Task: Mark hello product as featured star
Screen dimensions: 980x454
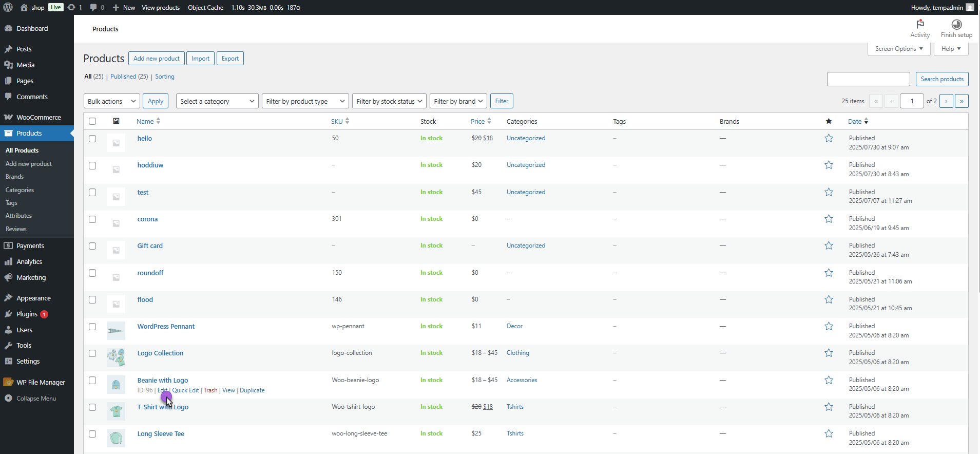Action: pos(829,138)
